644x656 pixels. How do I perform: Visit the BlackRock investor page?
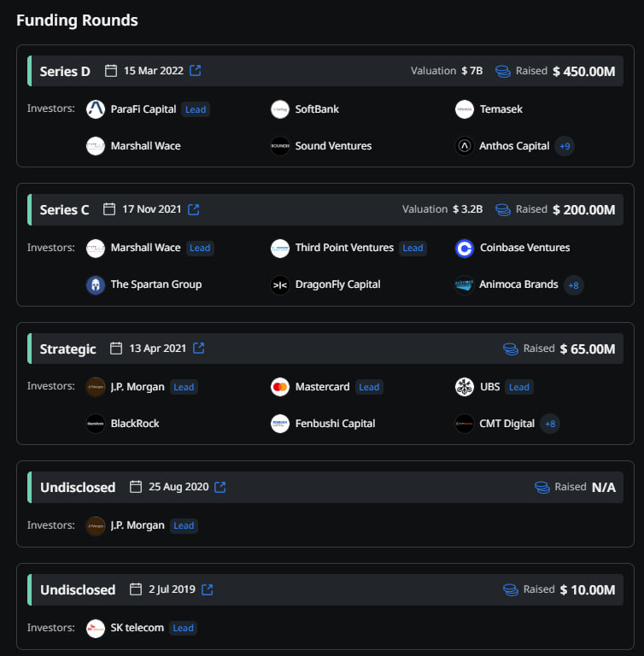(135, 424)
